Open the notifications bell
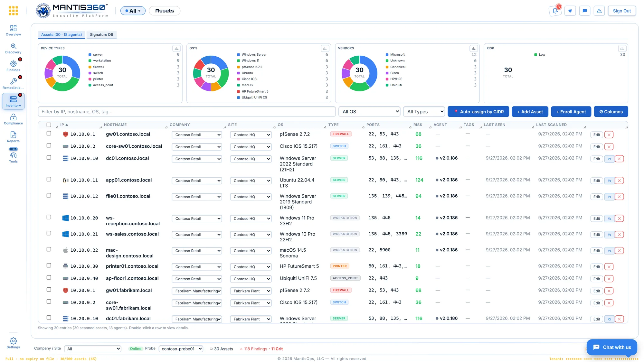 (x=555, y=11)
